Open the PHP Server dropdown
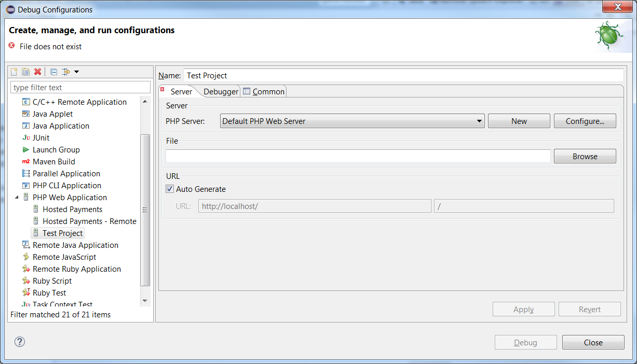This screenshot has height=364, width=637. [352, 121]
